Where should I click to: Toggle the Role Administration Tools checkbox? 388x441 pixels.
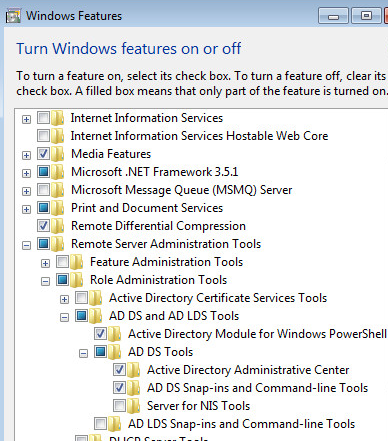tap(62, 280)
